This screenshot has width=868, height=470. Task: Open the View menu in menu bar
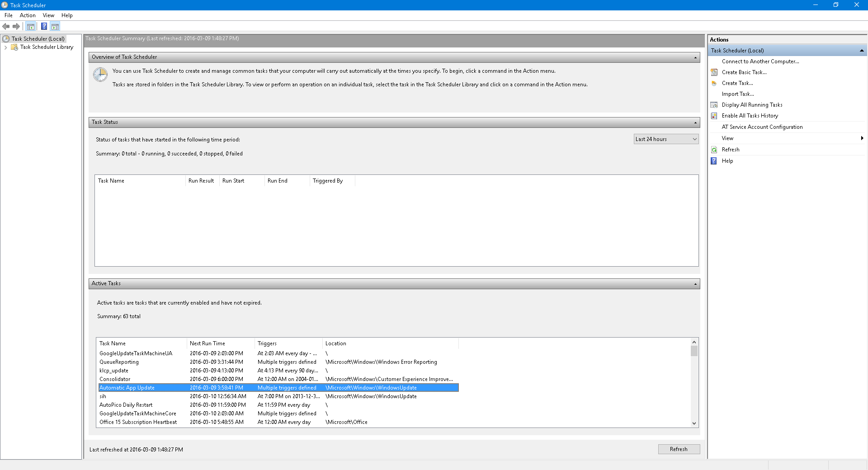click(48, 15)
